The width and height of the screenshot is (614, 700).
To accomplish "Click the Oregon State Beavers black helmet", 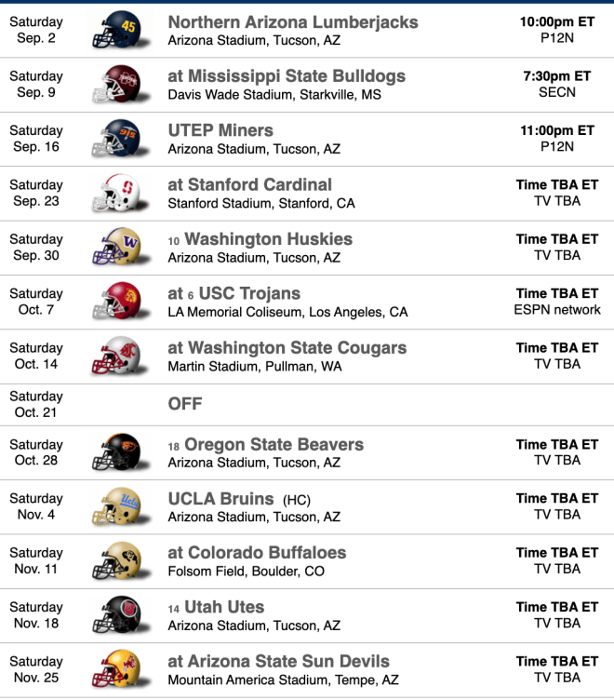I will click(120, 452).
